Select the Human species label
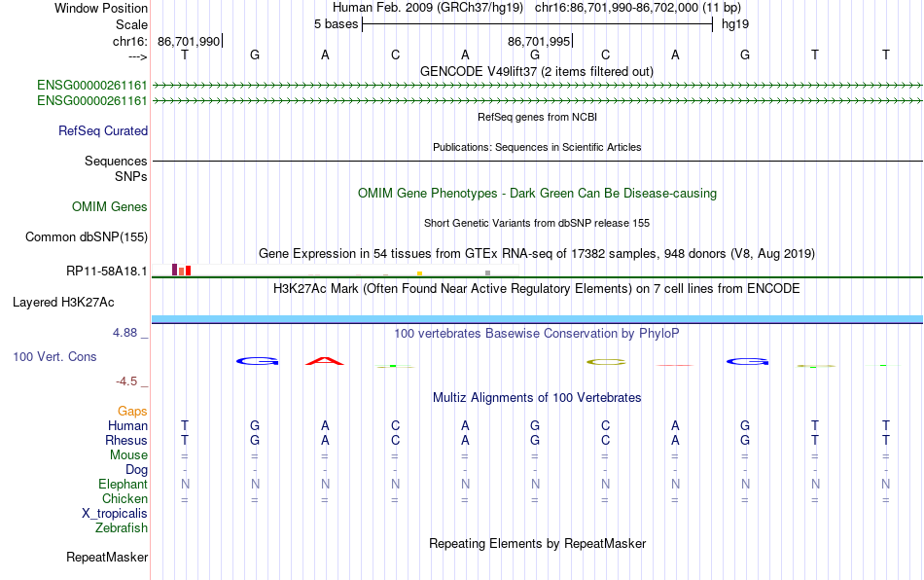924x580 pixels. point(127,425)
